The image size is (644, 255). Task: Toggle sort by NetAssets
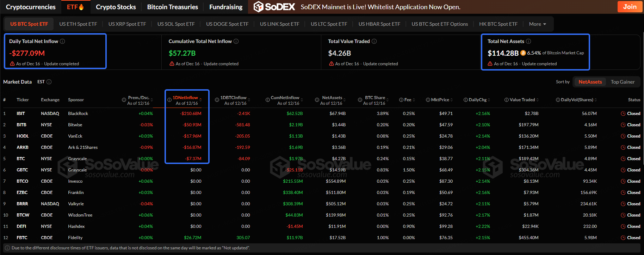590,82
